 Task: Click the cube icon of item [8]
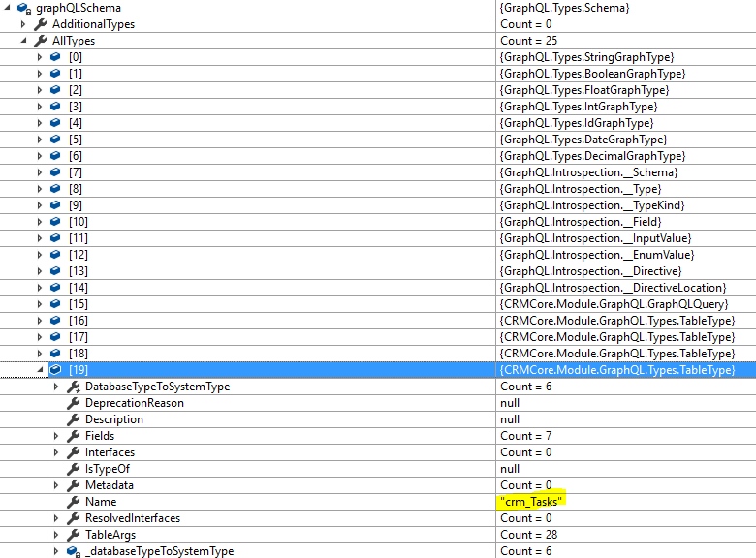[x=55, y=188]
